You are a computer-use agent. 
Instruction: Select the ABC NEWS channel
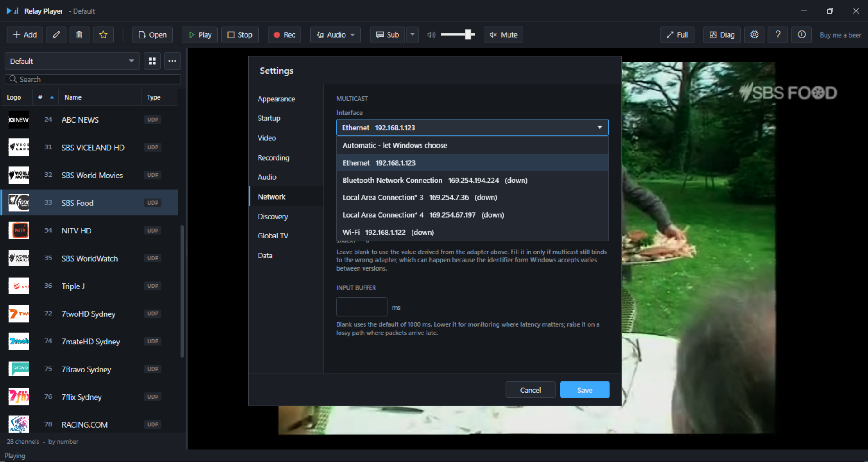[x=90, y=120]
